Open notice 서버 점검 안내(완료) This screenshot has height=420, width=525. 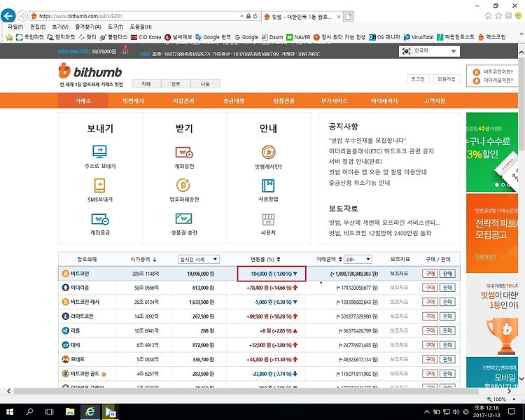pyautogui.click(x=356, y=162)
